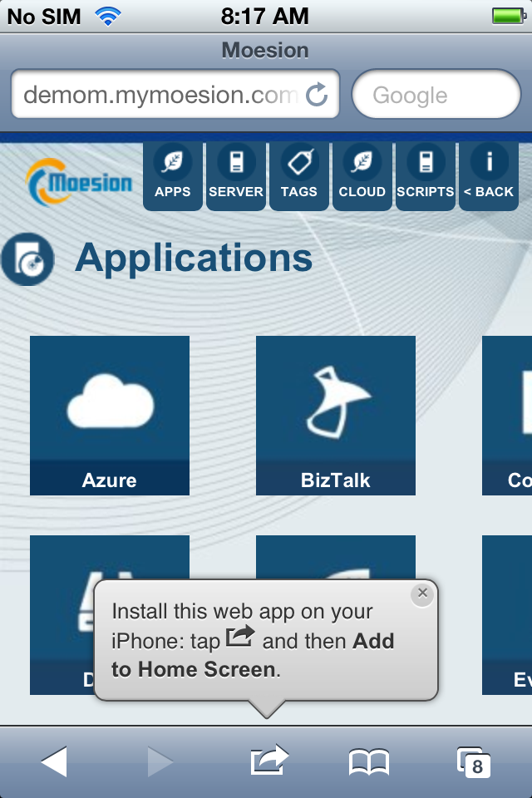Open the D… tile under Azure
Image resolution: width=532 pixels, height=798 pixels.
click(61, 615)
